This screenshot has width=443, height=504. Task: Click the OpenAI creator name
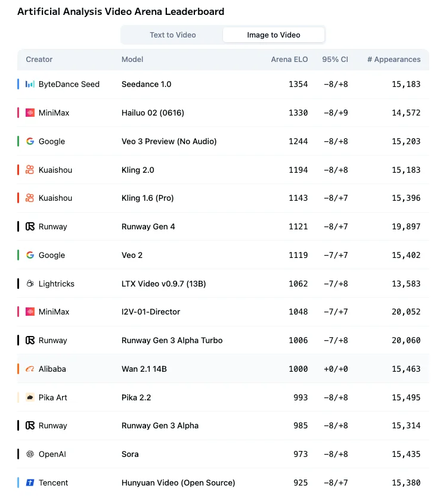point(52,454)
